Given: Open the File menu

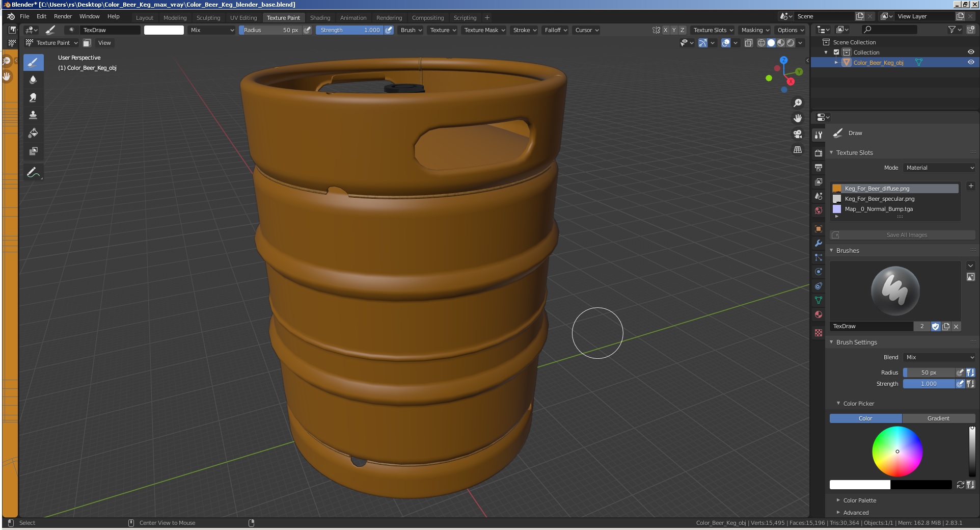Looking at the screenshot, I should (24, 16).
